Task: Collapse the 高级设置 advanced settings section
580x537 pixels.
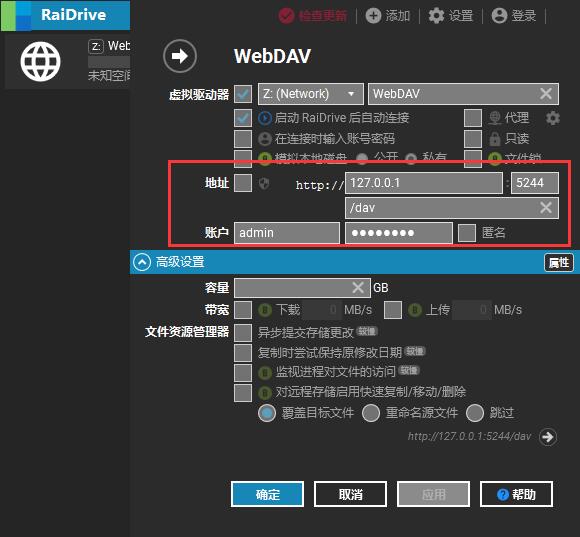Action: [x=142, y=262]
